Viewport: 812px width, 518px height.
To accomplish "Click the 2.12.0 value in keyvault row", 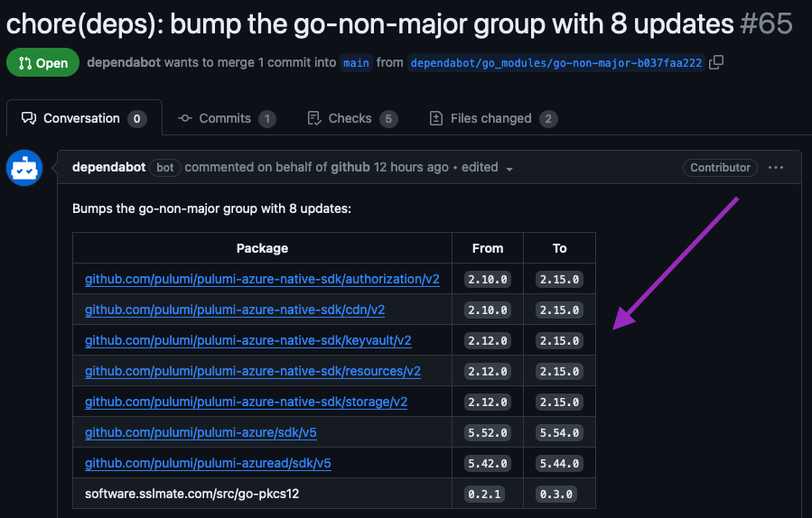I will (x=488, y=340).
